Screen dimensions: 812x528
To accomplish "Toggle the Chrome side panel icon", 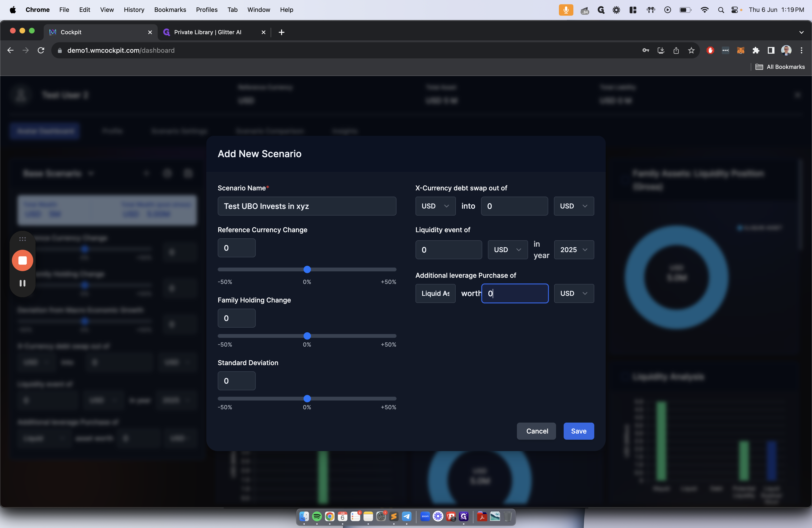I will point(771,51).
